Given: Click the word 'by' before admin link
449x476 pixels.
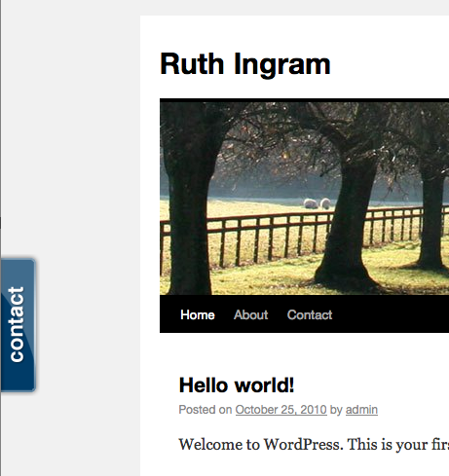Looking at the screenshot, I should click(x=336, y=410).
